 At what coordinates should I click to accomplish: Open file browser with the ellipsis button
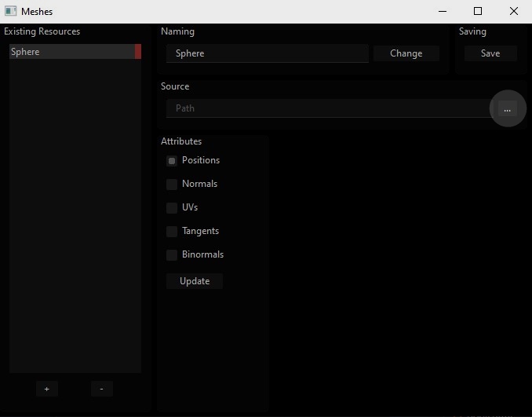(507, 108)
